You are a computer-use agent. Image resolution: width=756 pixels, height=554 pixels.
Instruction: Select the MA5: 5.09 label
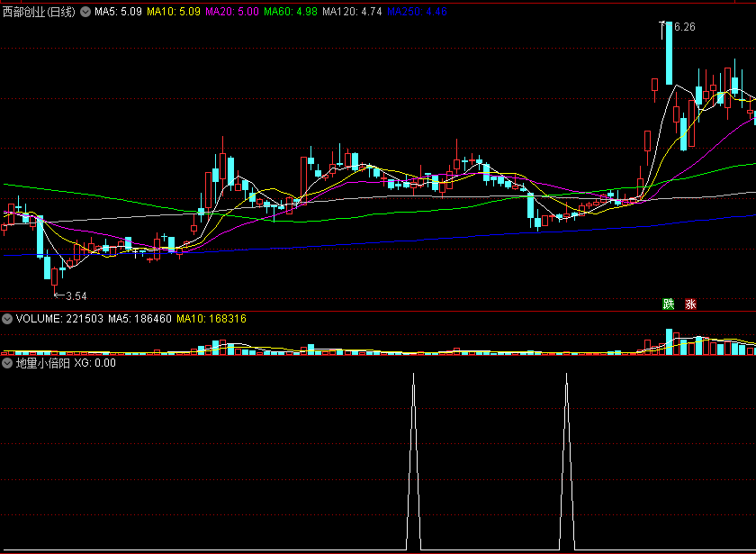[118, 12]
